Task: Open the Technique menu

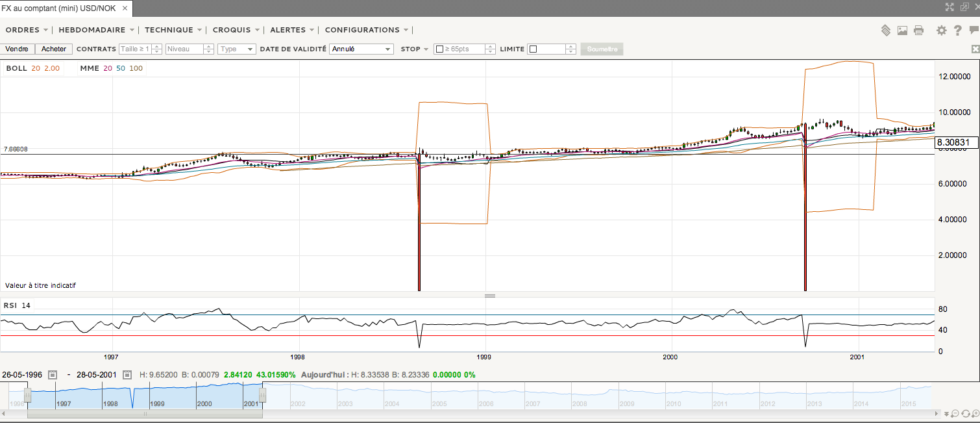Action: tap(173, 30)
